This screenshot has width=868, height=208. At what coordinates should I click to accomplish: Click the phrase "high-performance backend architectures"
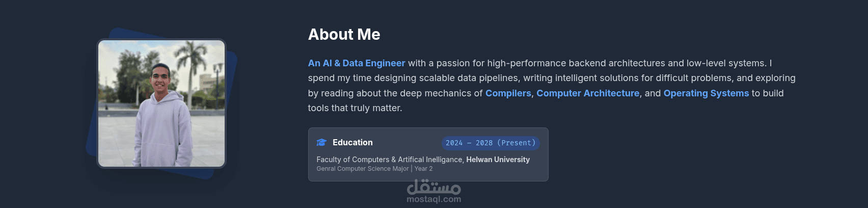(576, 63)
